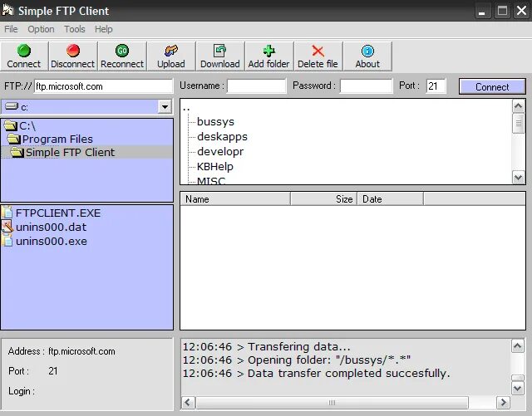The height and width of the screenshot is (416, 532).
Task: Click the Program Files folder icon
Action: pos(14,139)
